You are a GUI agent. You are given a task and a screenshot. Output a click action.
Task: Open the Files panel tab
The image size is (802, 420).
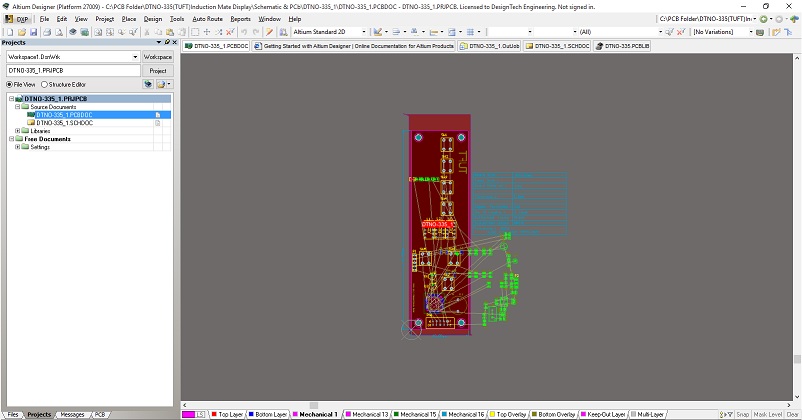pyautogui.click(x=13, y=414)
